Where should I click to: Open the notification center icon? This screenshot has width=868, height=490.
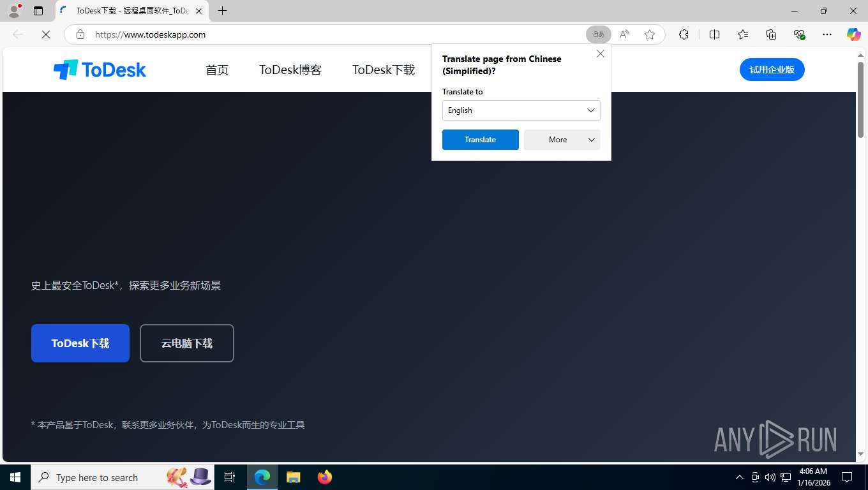coord(847,477)
